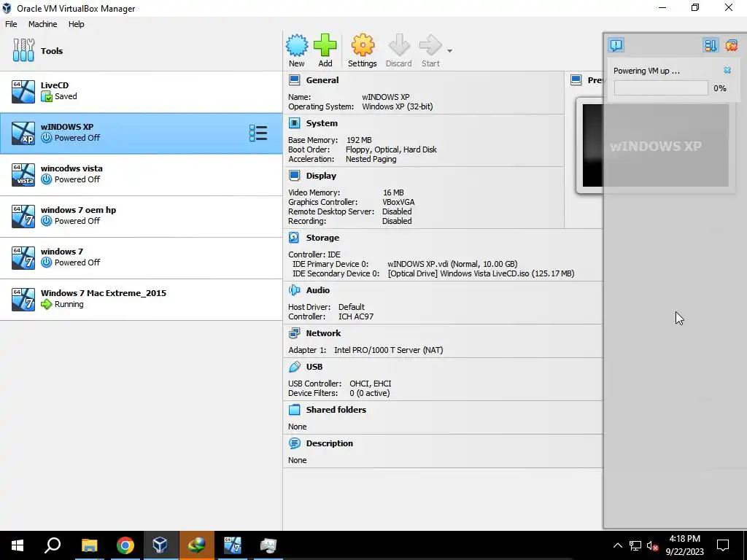Click the Network section header
Screen dimensions: 747x560
pyautogui.click(x=323, y=333)
